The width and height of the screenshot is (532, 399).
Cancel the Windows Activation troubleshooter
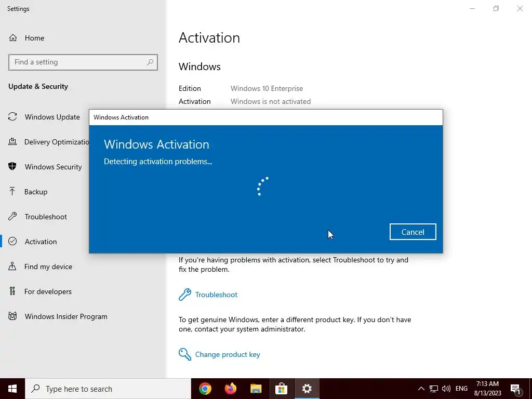pyautogui.click(x=413, y=232)
